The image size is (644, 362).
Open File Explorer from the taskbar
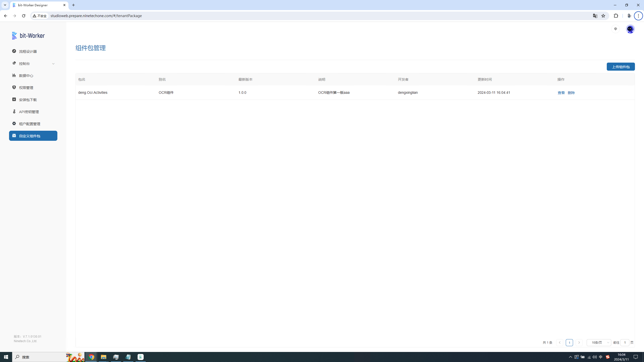(x=103, y=357)
